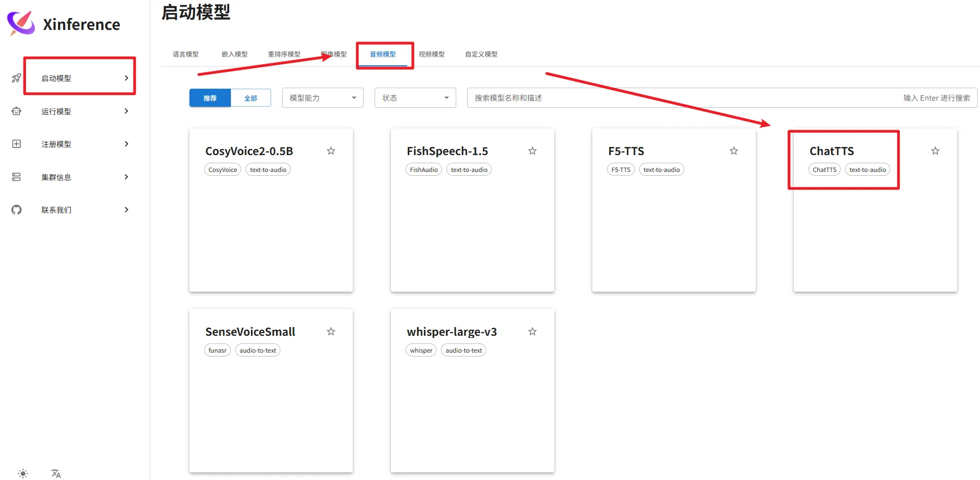The image size is (980, 480).
Task: Expand the 运行模型 sidebar chevron
Action: point(126,111)
